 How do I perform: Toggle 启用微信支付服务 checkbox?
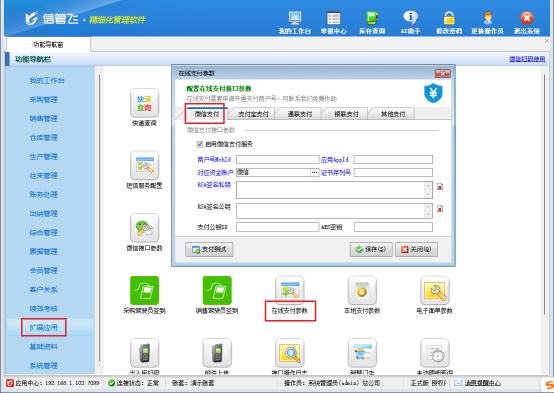click(200, 144)
